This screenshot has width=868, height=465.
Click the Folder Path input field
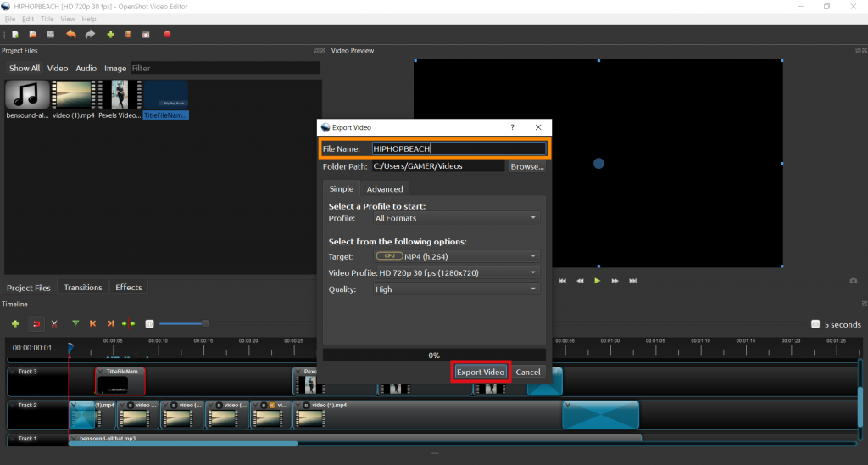coord(438,165)
